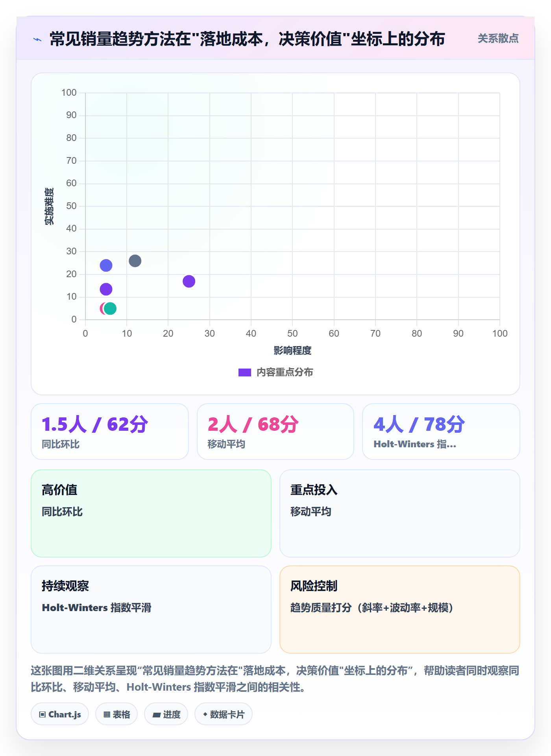
Task: Click the 表格 tag chip
Action: point(116,714)
